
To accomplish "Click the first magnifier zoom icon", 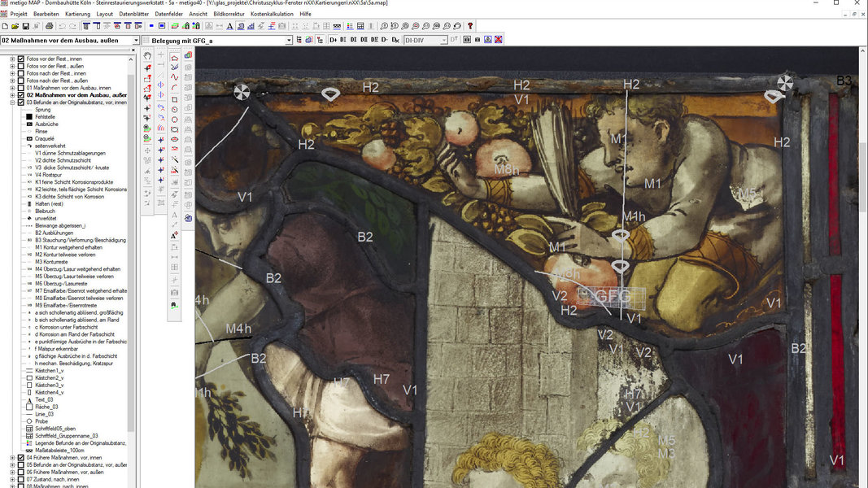I will coord(384,26).
